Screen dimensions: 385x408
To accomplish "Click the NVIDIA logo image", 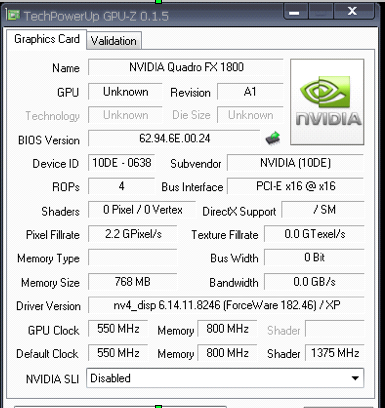I will click(327, 102).
